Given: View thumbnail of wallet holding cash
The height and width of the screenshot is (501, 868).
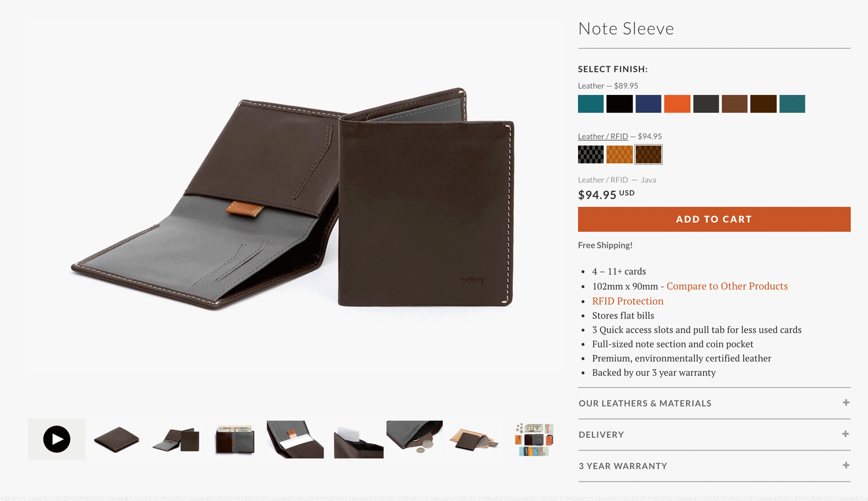Looking at the screenshot, I should click(x=235, y=439).
